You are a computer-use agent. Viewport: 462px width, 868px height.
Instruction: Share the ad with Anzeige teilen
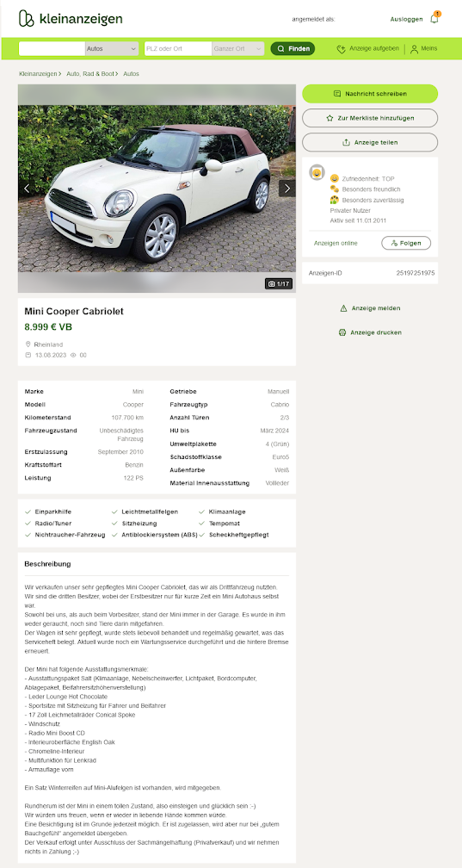pos(370,142)
